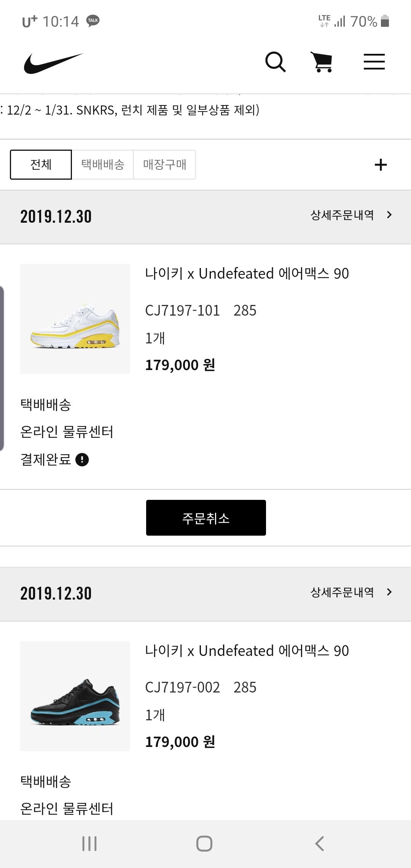
Task: Open the shopping cart
Action: click(x=322, y=62)
